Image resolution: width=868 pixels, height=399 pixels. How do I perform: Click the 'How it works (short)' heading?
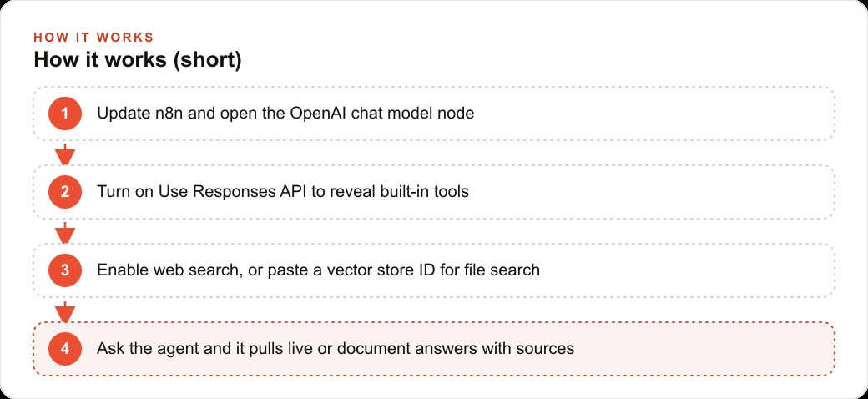137,60
